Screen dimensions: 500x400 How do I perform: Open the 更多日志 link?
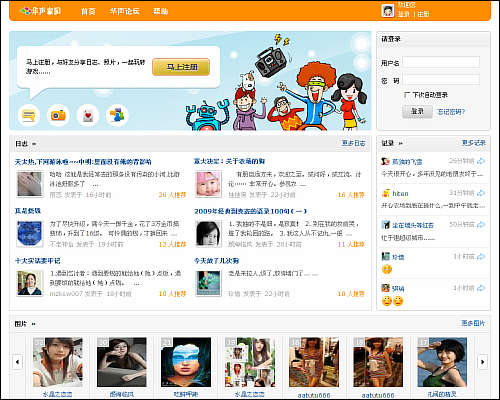tap(353, 143)
